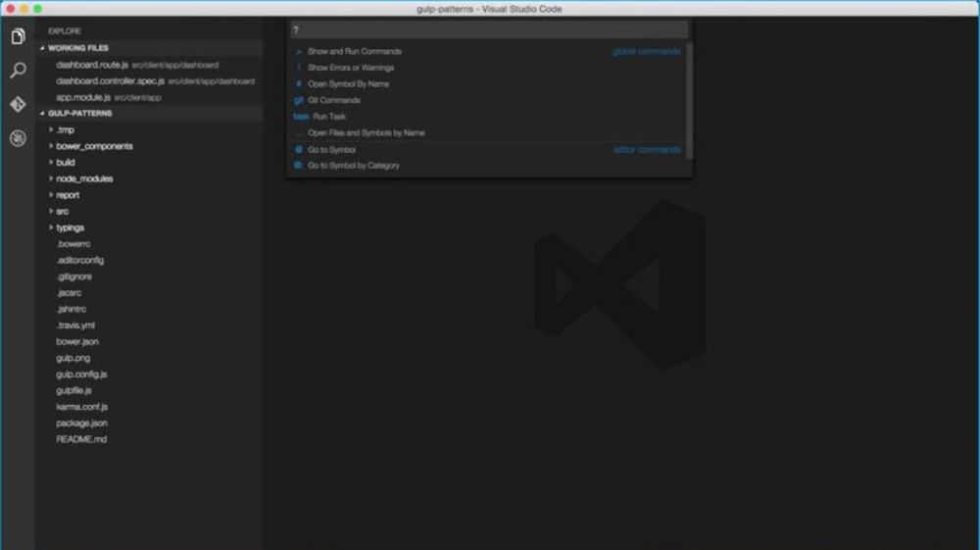Open the gulp.png file

click(x=73, y=358)
